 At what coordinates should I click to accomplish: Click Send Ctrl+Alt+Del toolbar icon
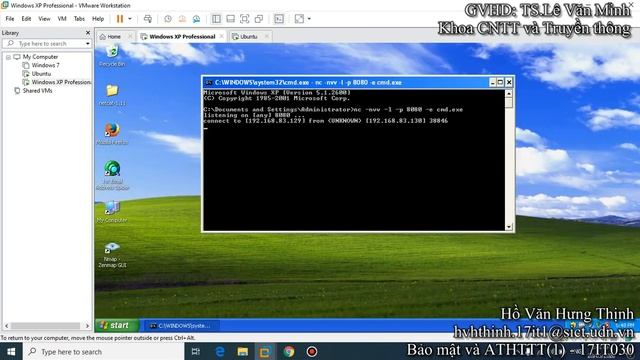pyautogui.click(x=148, y=19)
